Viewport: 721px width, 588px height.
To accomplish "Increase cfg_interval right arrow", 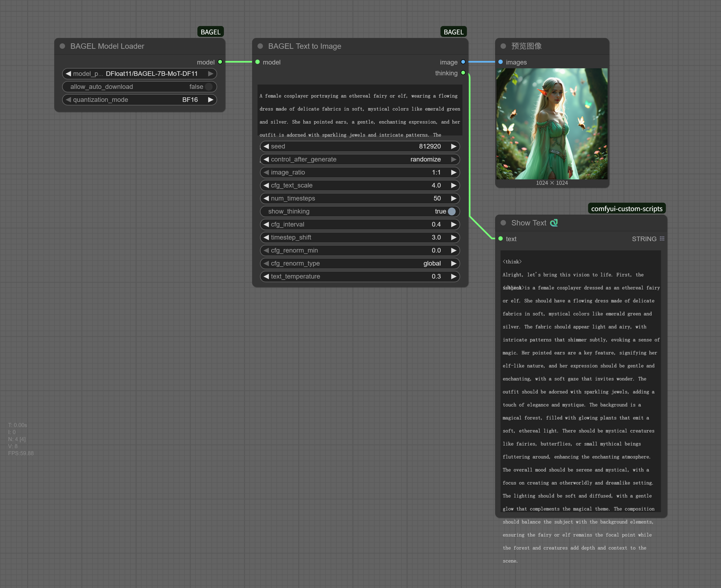I will [454, 224].
